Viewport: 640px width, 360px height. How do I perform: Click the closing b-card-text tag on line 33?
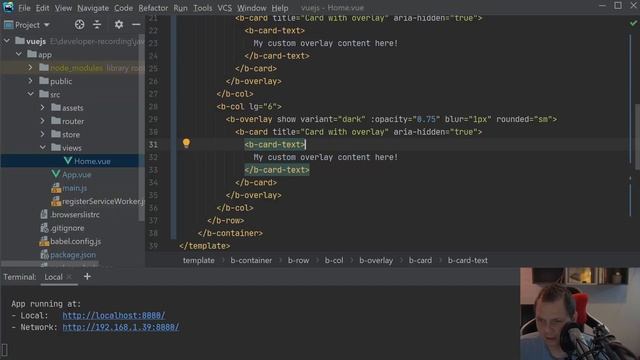[x=277, y=170]
